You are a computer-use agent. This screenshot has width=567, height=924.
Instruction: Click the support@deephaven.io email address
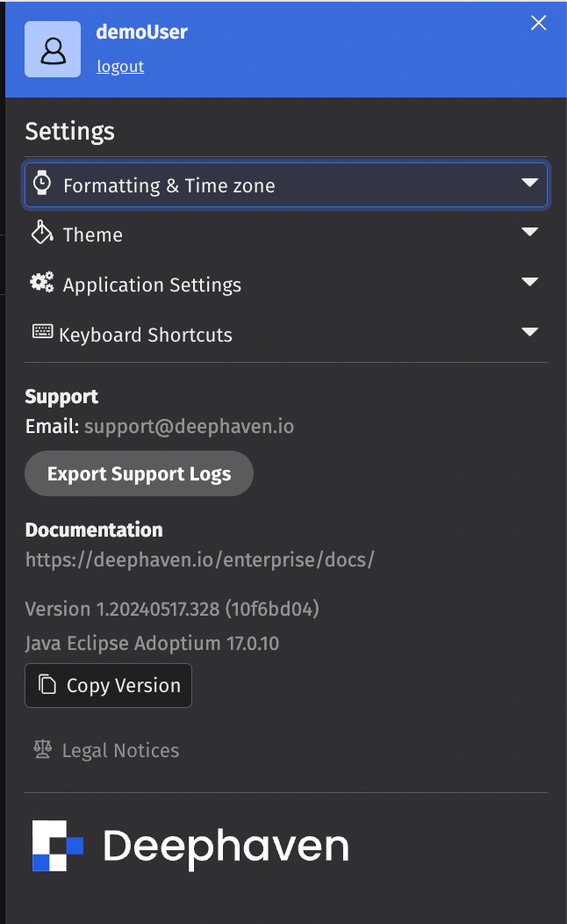click(189, 427)
